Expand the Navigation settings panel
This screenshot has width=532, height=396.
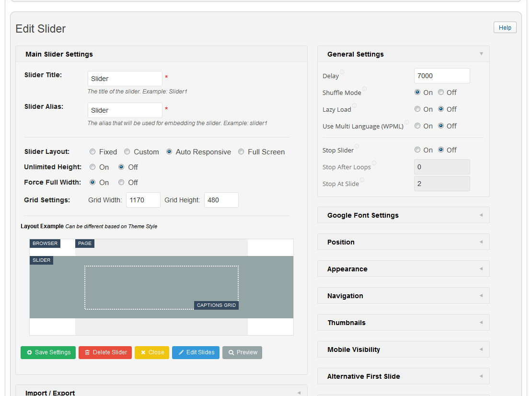pyautogui.click(x=403, y=296)
